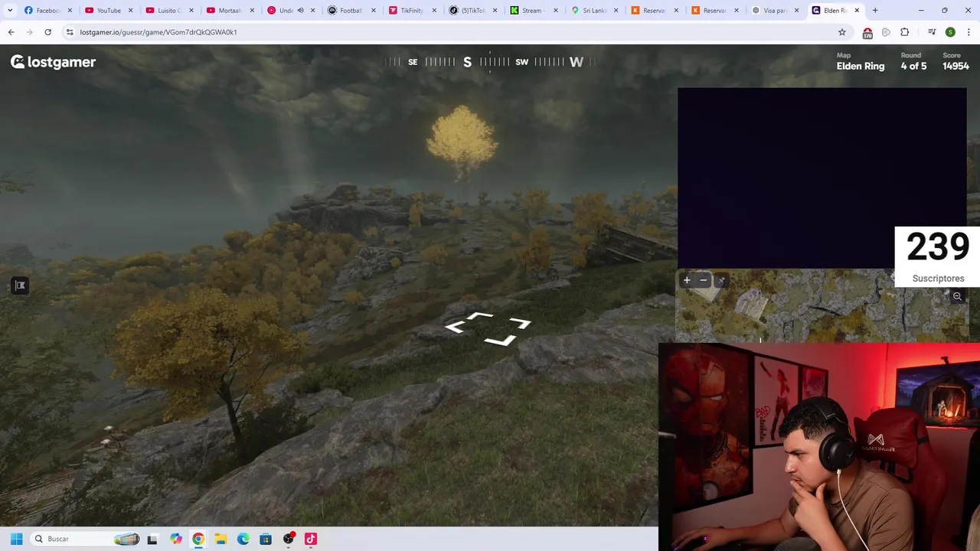
Task: Zoom in the guess map with plus
Action: click(687, 280)
